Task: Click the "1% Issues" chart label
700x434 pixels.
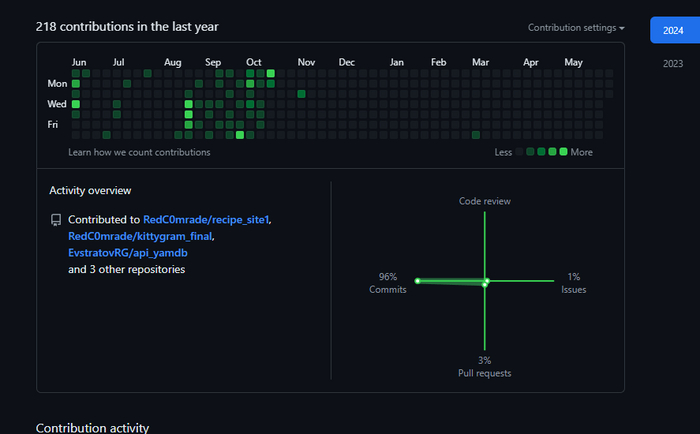Action: coord(573,283)
